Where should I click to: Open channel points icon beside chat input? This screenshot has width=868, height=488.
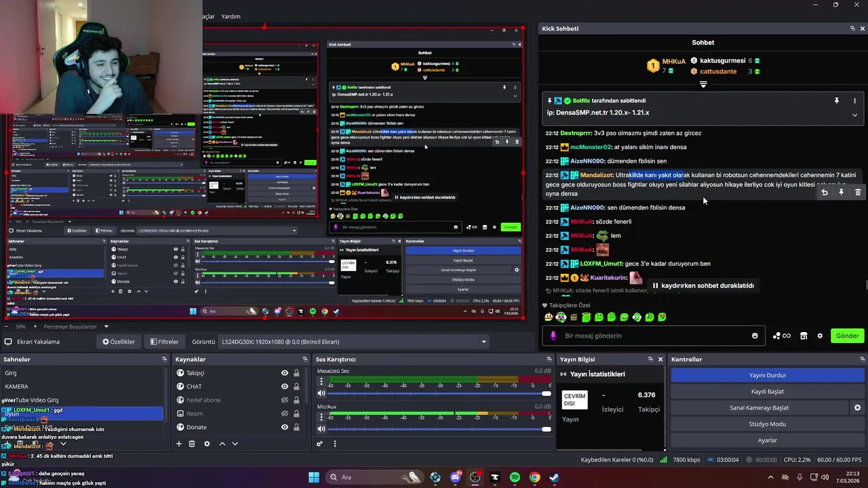point(782,335)
